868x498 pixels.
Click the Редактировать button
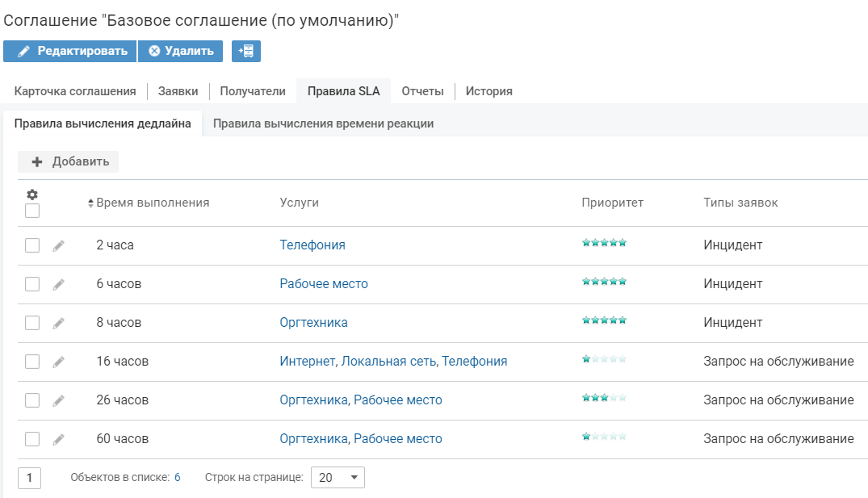pos(69,51)
